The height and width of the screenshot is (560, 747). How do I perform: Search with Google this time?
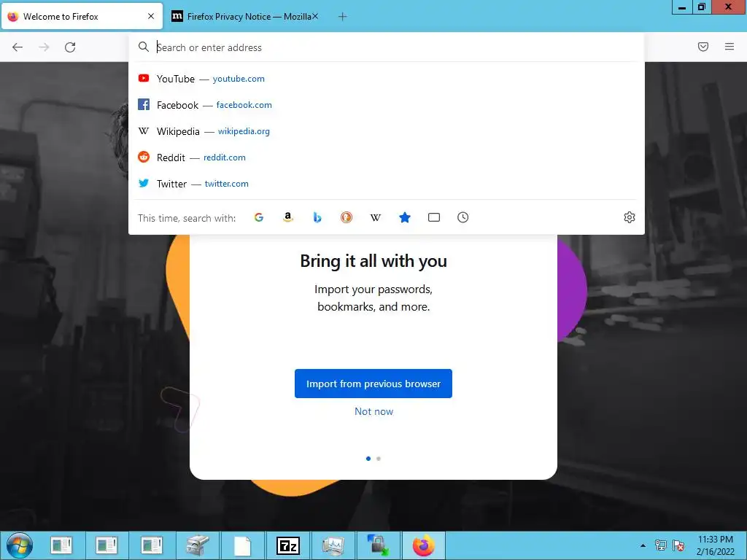[x=259, y=217]
